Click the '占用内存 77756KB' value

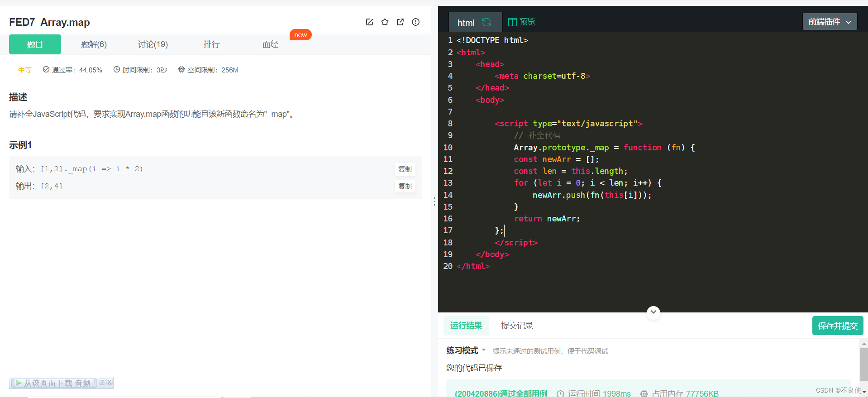pos(685,393)
